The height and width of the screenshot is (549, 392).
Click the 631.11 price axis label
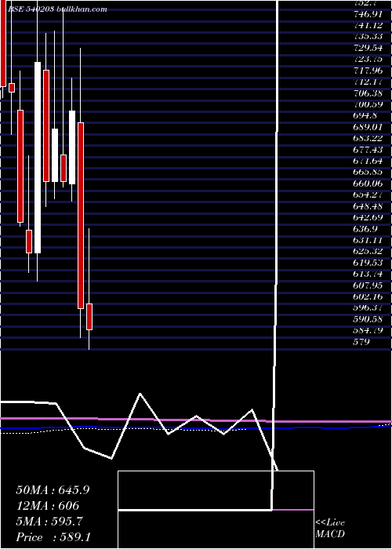368,240
